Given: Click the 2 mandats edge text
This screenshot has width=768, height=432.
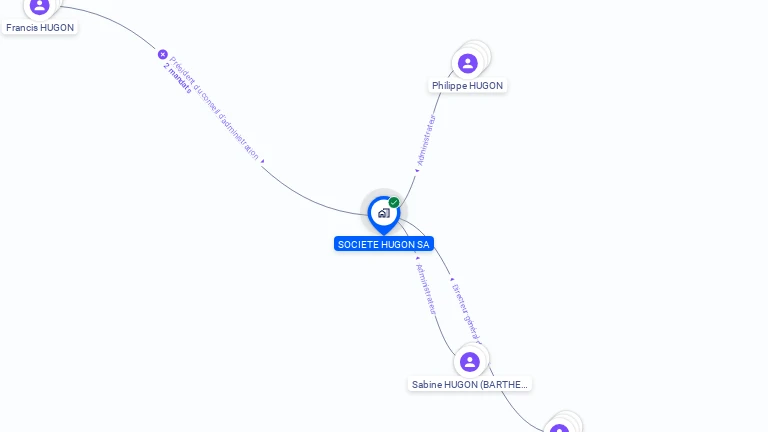Looking at the screenshot, I should click(x=177, y=78).
